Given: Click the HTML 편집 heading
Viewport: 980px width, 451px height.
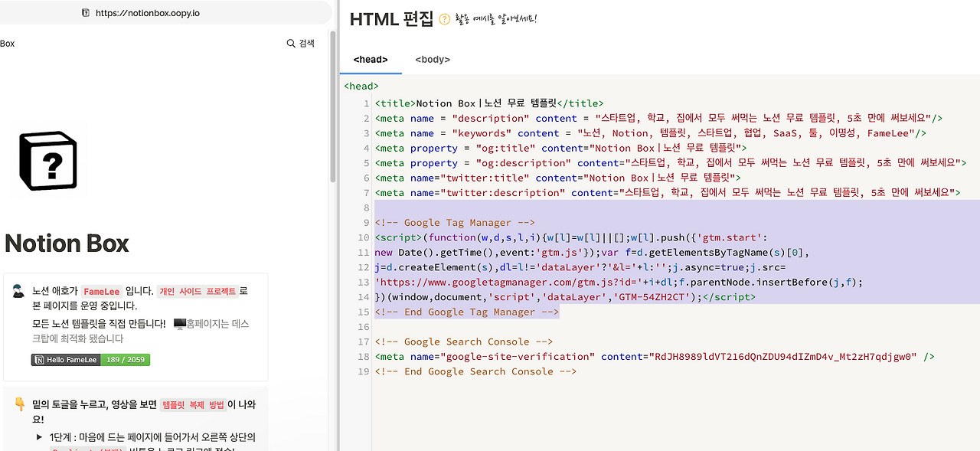Looking at the screenshot, I should pos(391,19).
